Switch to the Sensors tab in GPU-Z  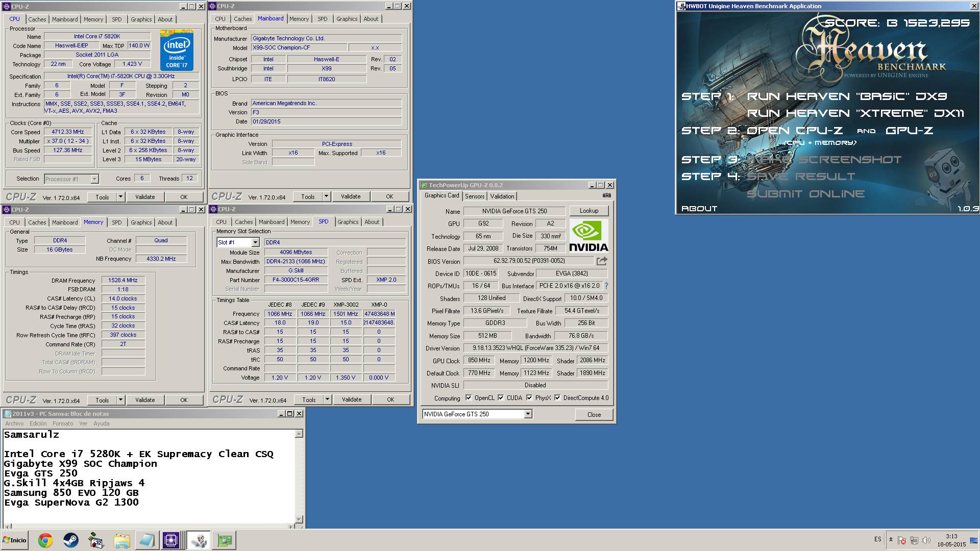click(x=475, y=196)
